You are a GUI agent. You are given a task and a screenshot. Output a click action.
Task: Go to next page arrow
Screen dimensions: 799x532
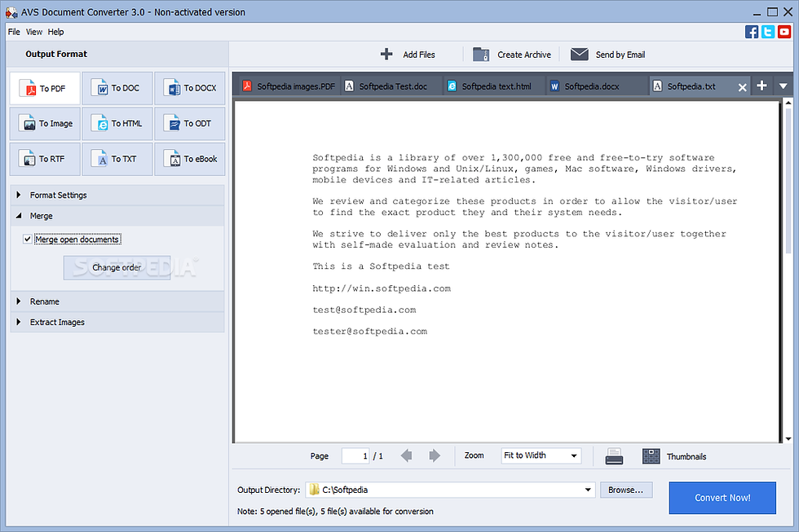pos(434,455)
